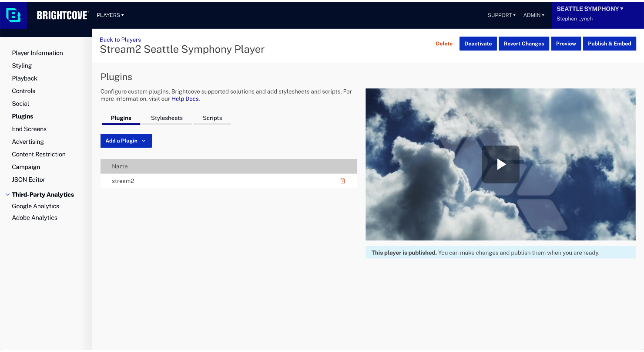
Task: Open the Add a Plugin dropdown
Action: pyautogui.click(x=126, y=141)
